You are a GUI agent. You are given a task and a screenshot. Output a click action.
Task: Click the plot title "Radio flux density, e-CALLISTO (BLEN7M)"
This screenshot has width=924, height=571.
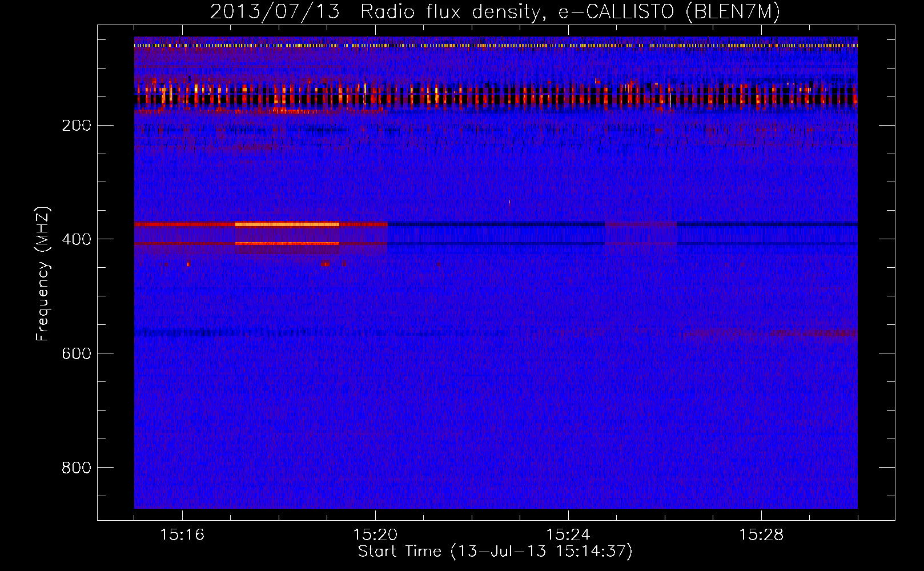[570, 12]
